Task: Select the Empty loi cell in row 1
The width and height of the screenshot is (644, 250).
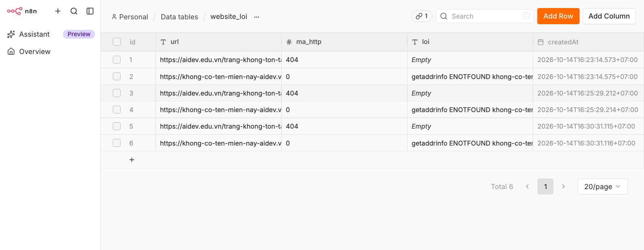Action: point(470,60)
